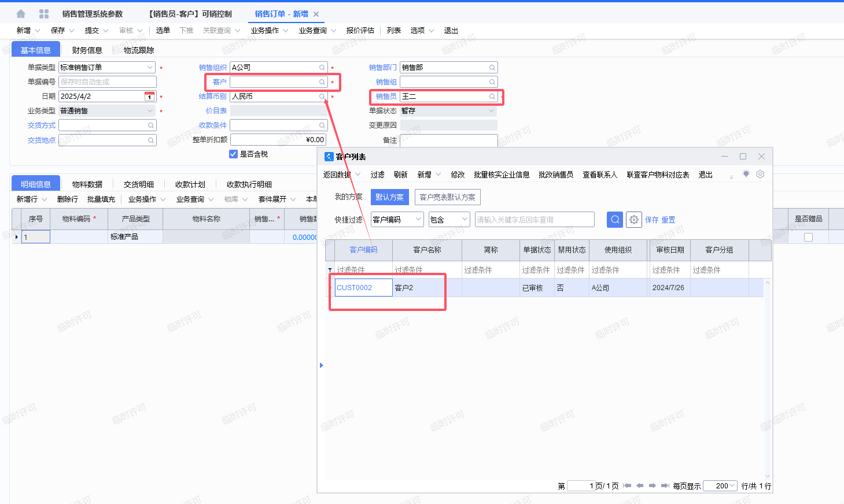Viewport: 844px width, 504px height.
Task: Toggle the 是否含税 checkbox
Action: [234, 154]
